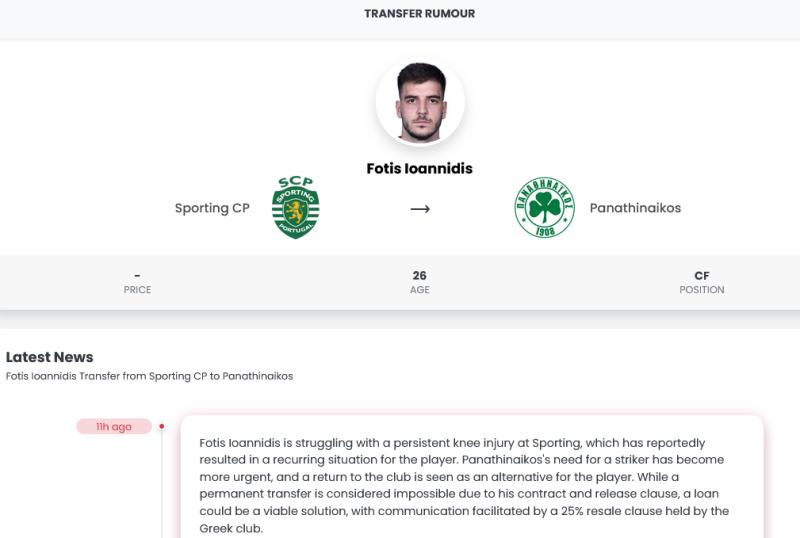Click the transfer direction arrow between clubs
This screenshot has height=538, width=800.
click(x=420, y=209)
